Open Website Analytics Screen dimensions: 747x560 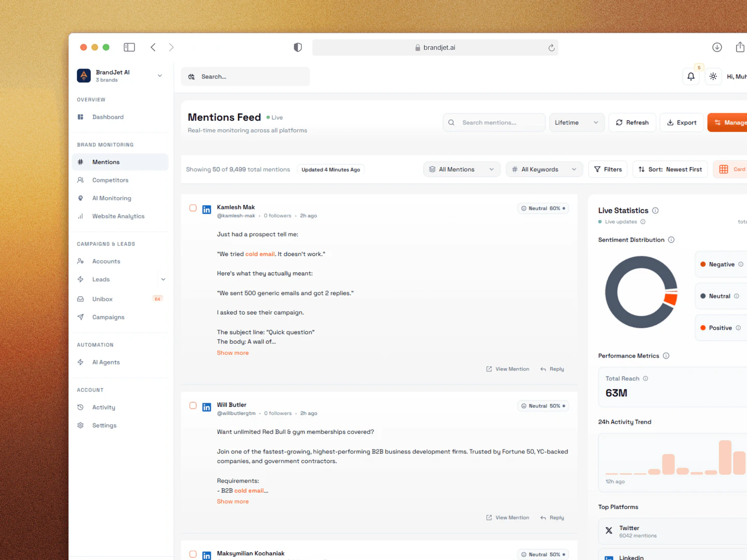click(118, 216)
